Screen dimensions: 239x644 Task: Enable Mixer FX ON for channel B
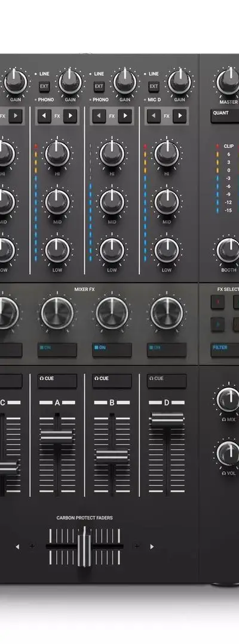(x=112, y=350)
